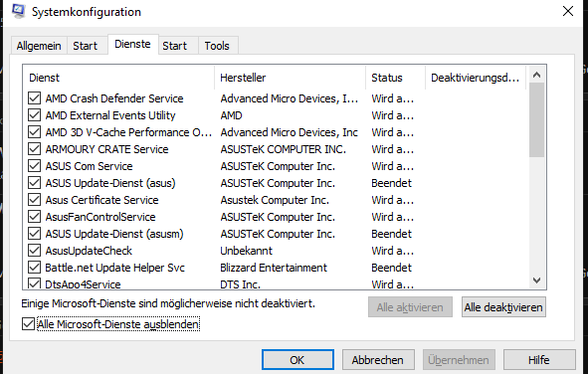Click the Systemkonfiguration window icon
The height and width of the screenshot is (374, 588).
(x=18, y=11)
